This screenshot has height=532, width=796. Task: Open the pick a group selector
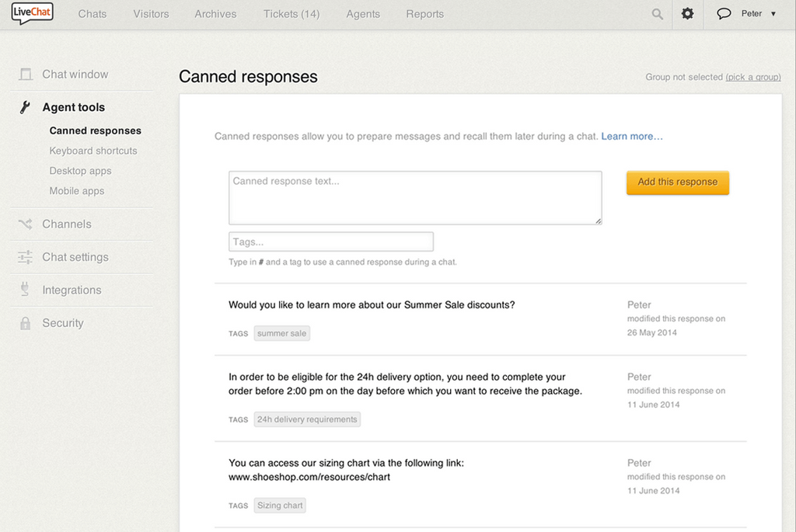[x=752, y=78]
